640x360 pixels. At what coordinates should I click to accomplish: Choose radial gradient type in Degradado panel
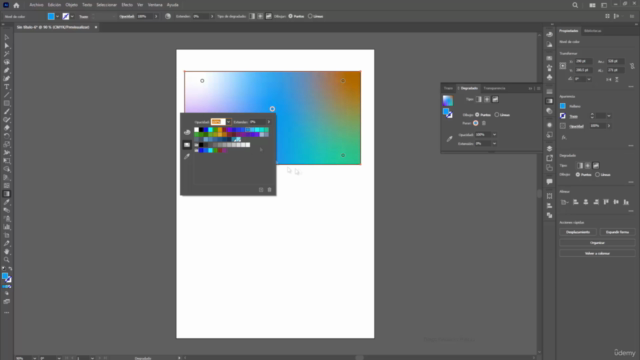click(487, 99)
